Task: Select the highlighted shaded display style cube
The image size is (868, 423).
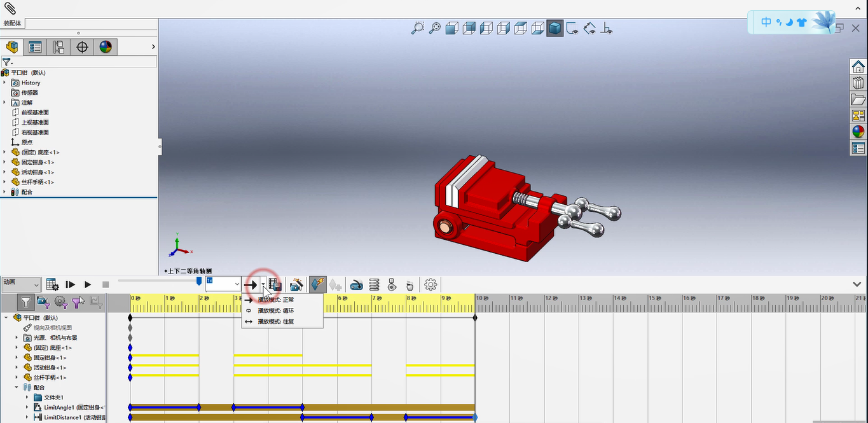Action: pos(555,28)
